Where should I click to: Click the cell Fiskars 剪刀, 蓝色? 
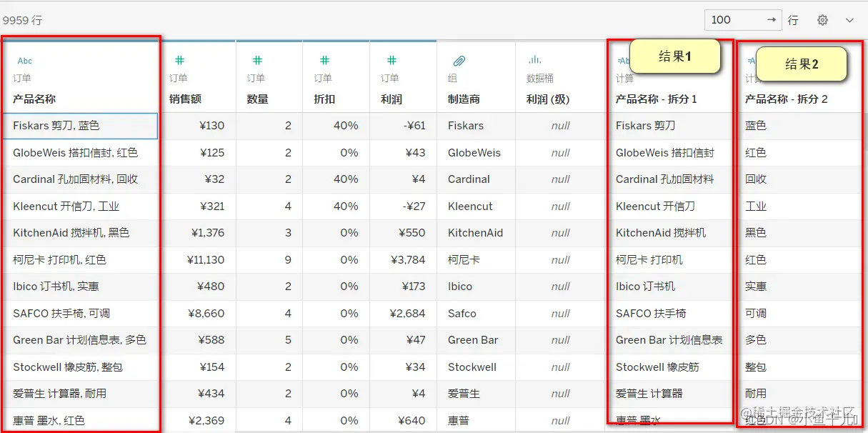(x=80, y=126)
